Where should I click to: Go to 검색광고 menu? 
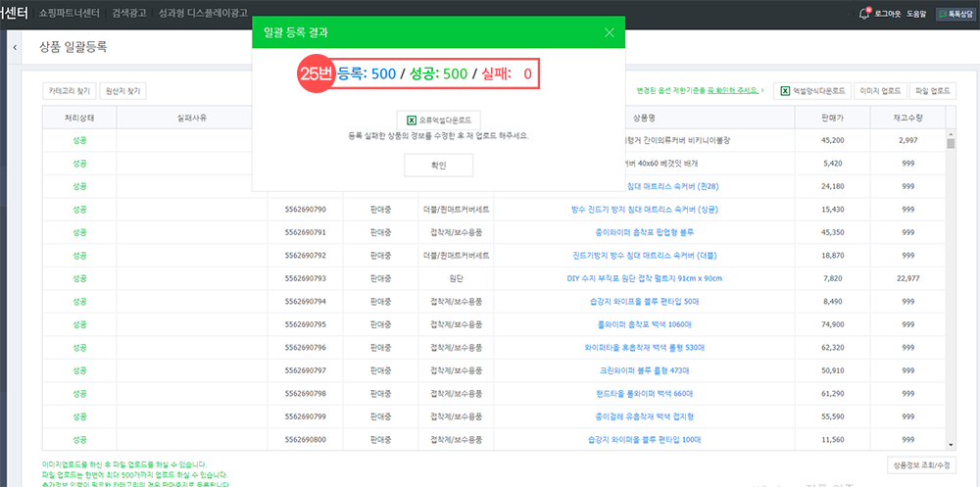(x=131, y=14)
